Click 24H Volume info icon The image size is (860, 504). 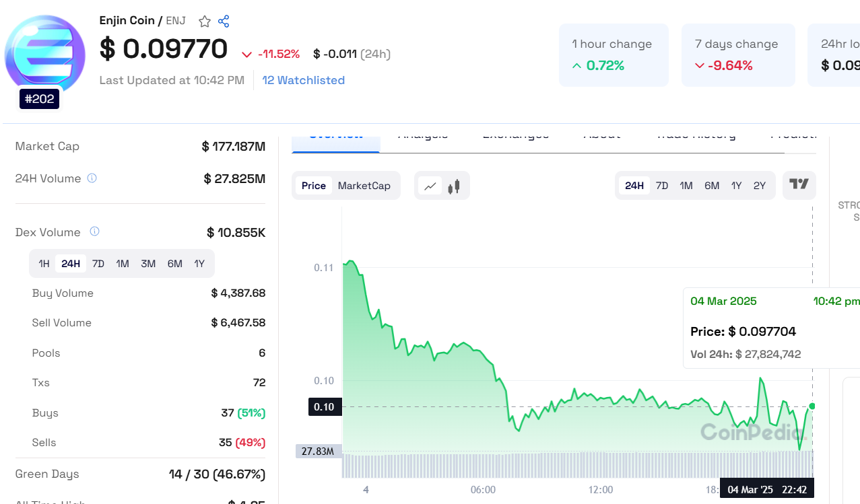click(x=92, y=178)
